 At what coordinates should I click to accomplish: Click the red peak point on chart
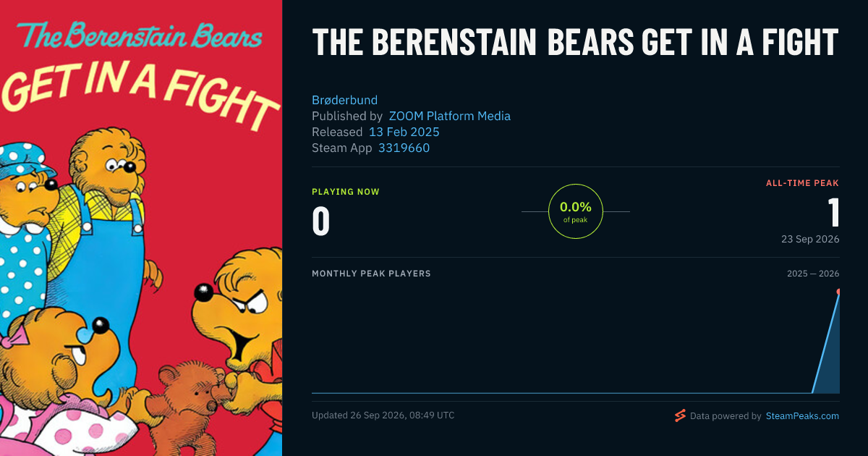838,292
